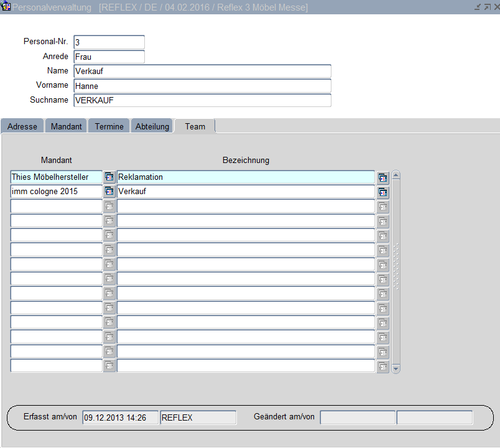
Task: Click into the Anrede field
Action: click(x=109, y=57)
